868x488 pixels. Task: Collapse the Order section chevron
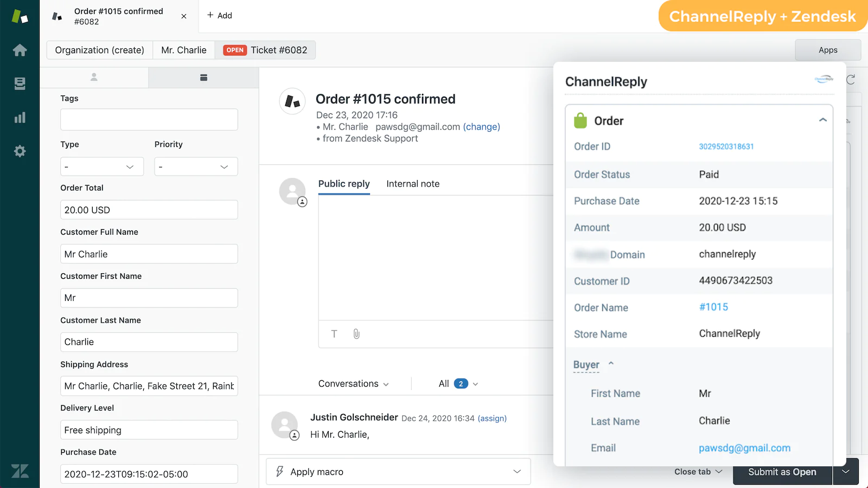822,120
